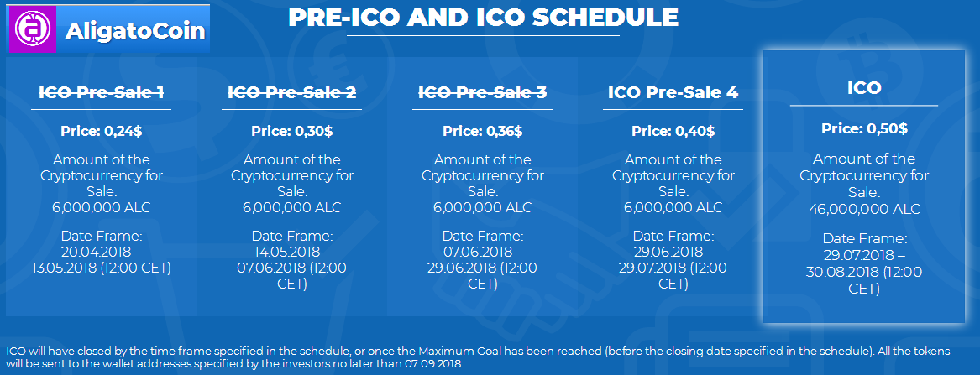Click the Price: 0,24$ label
980x375 pixels.
102,132
